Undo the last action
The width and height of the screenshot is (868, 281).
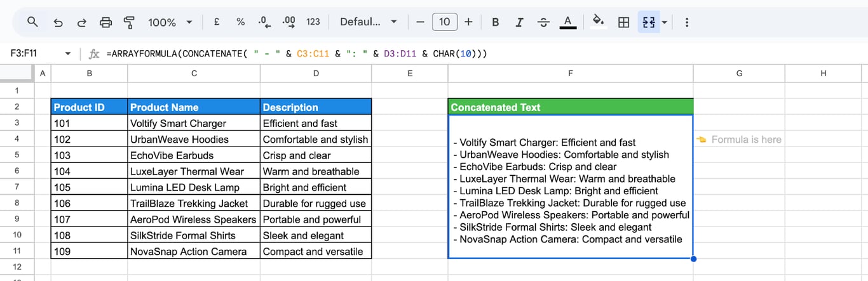(58, 22)
